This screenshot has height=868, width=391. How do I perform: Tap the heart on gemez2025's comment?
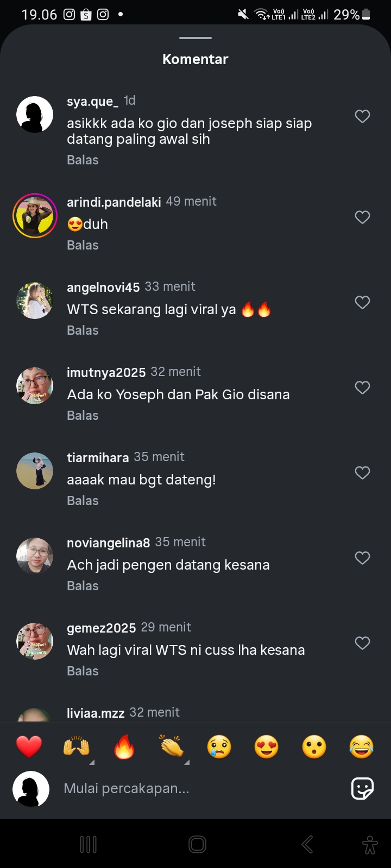point(362,643)
